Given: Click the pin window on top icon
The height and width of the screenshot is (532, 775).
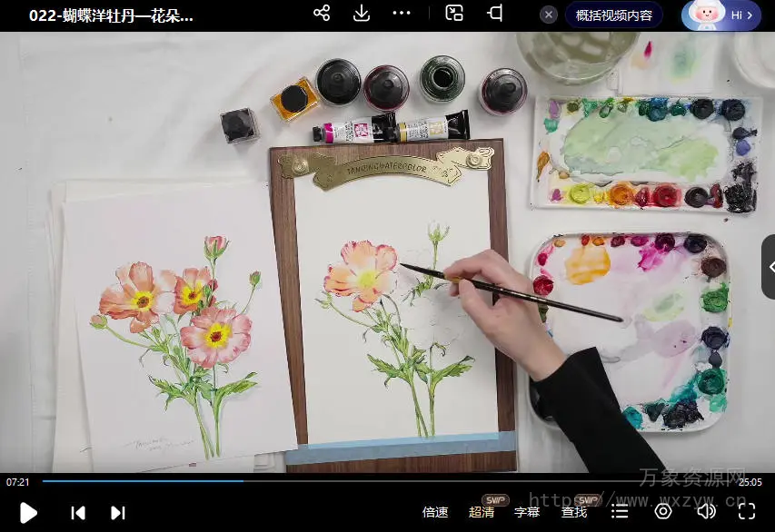Looking at the screenshot, I should pos(495,14).
